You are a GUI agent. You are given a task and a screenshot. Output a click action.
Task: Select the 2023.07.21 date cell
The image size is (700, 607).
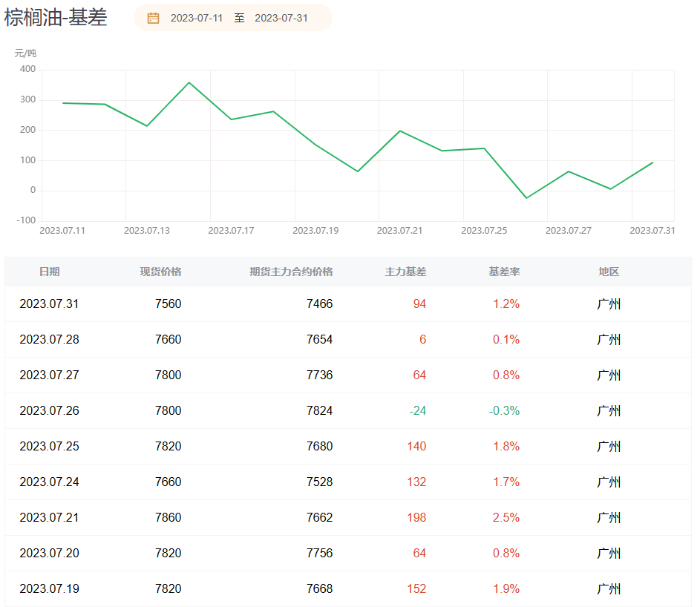tap(50, 518)
